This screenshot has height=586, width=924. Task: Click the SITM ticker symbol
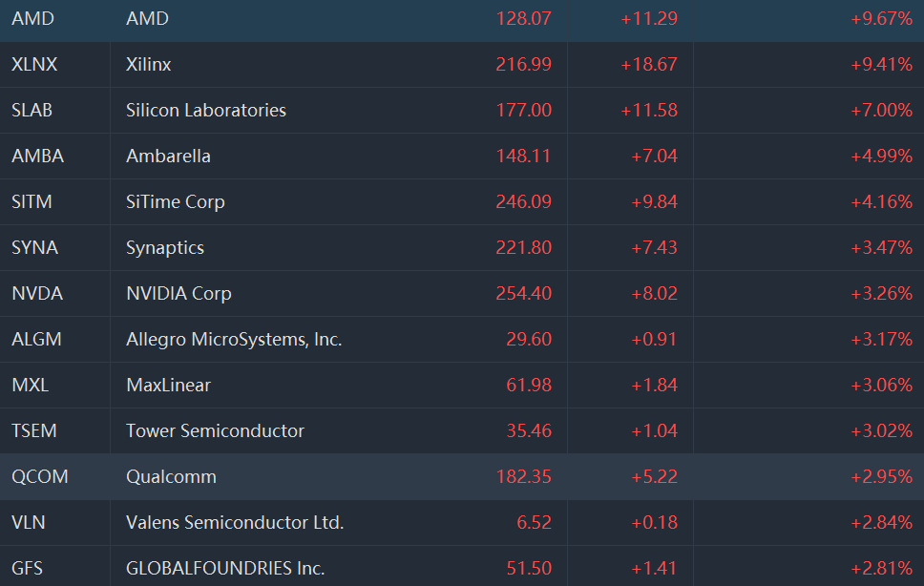31,201
